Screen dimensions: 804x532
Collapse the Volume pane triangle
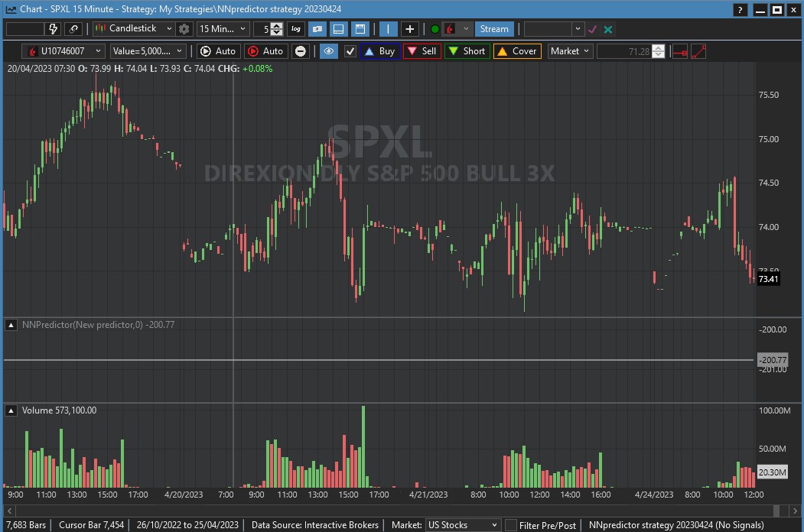coord(11,410)
